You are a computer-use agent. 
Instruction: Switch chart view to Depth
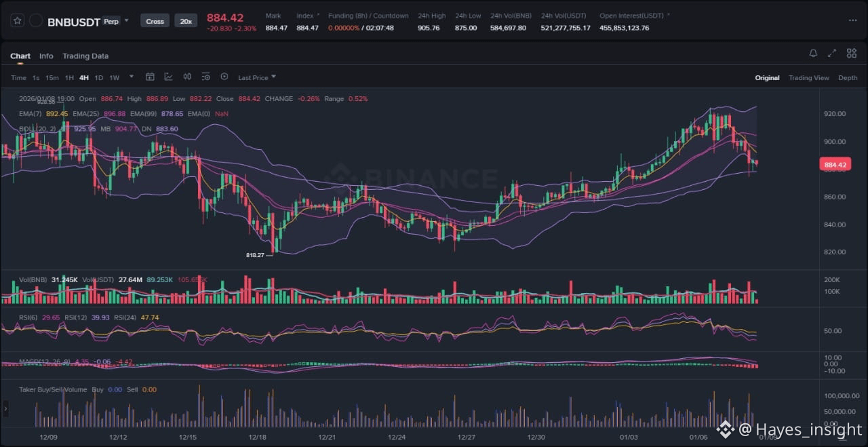point(848,78)
